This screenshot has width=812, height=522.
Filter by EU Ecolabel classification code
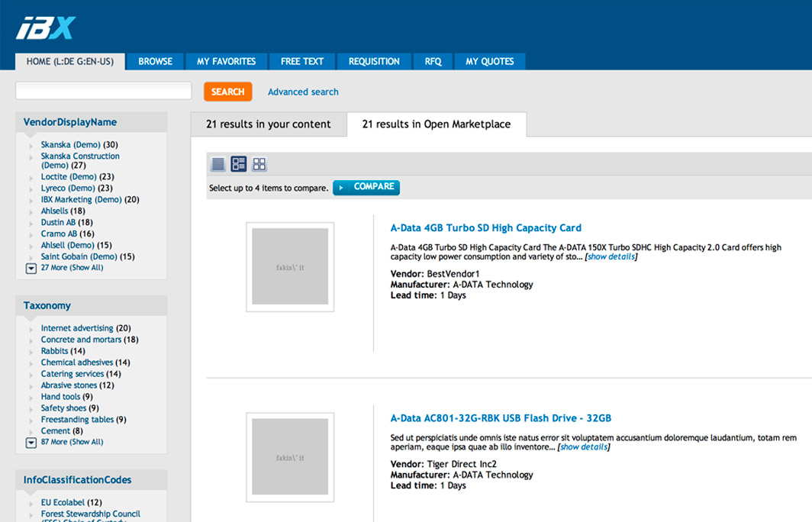(x=63, y=502)
